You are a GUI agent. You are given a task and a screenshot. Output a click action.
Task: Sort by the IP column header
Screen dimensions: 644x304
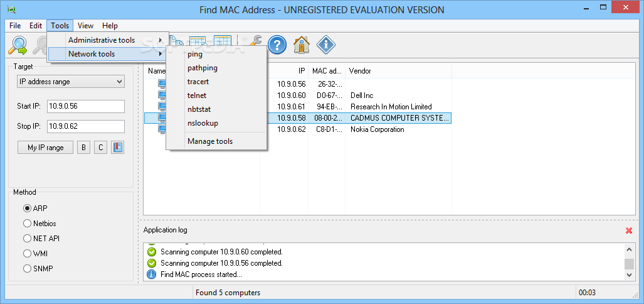284,71
